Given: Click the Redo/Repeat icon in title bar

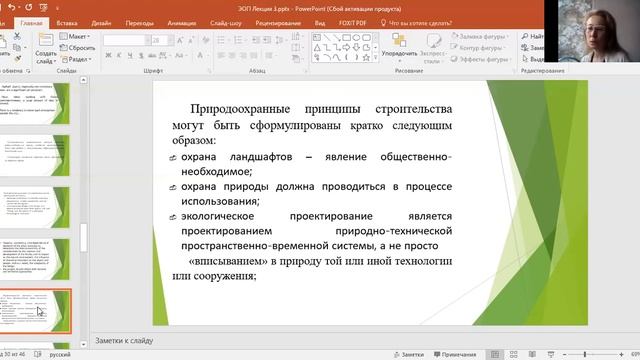Looking at the screenshot, I should point(29,7).
